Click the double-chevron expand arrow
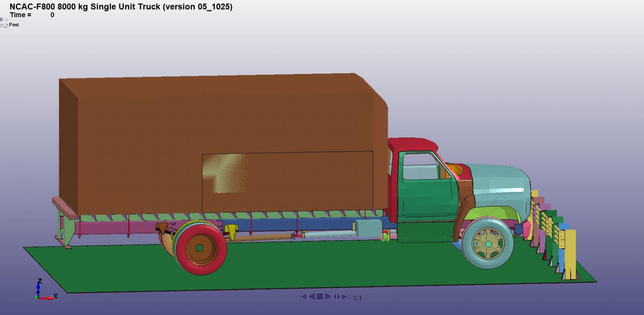 [x=6, y=20]
